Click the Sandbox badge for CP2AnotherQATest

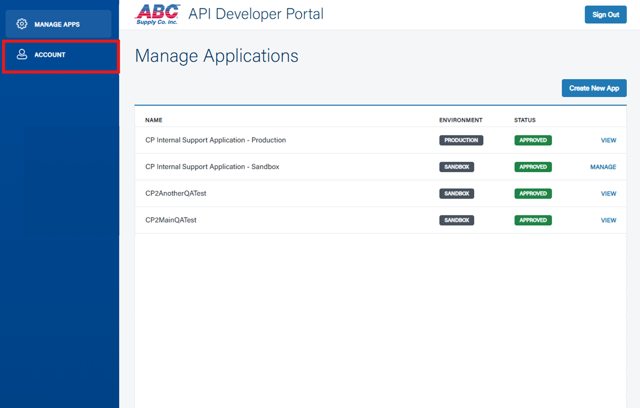tap(457, 194)
